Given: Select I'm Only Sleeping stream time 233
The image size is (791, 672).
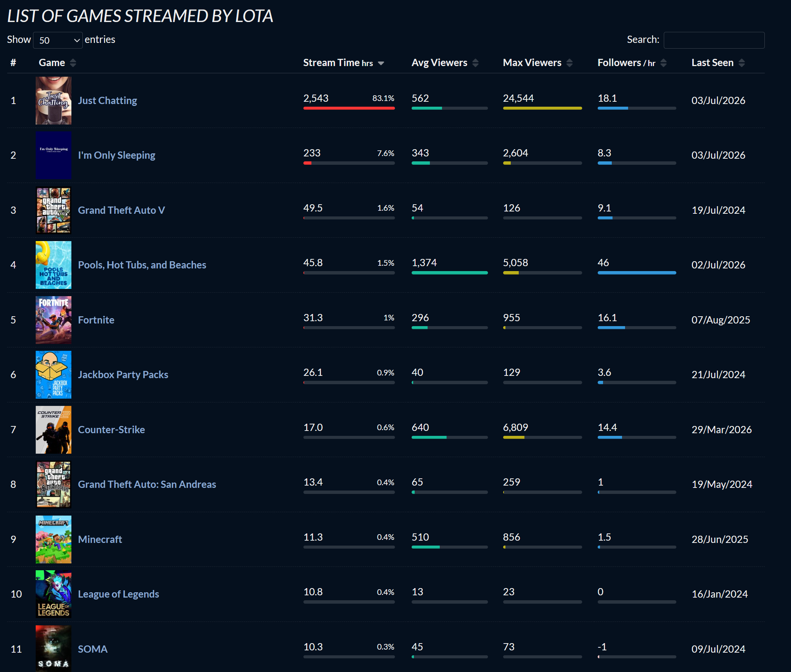Looking at the screenshot, I should click(312, 153).
